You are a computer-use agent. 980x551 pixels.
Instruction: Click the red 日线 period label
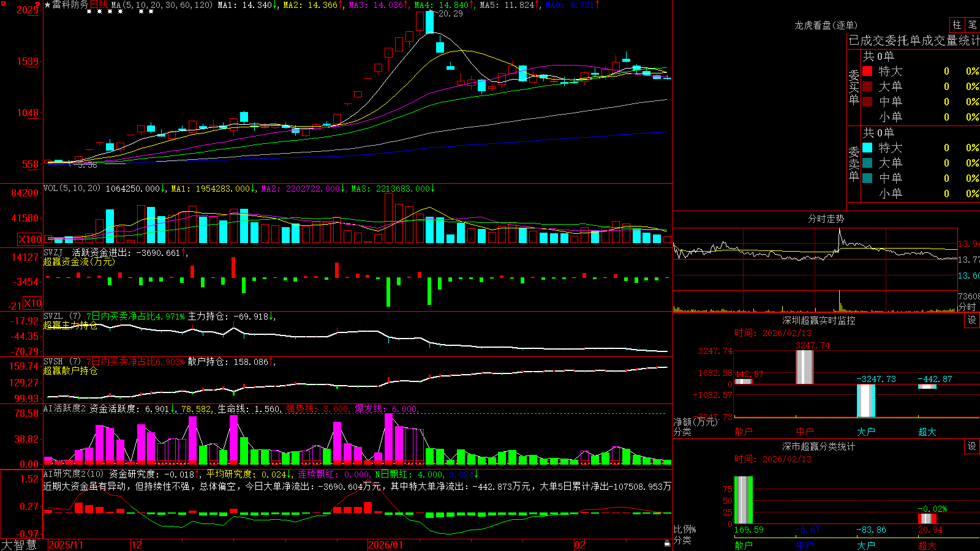point(99,5)
